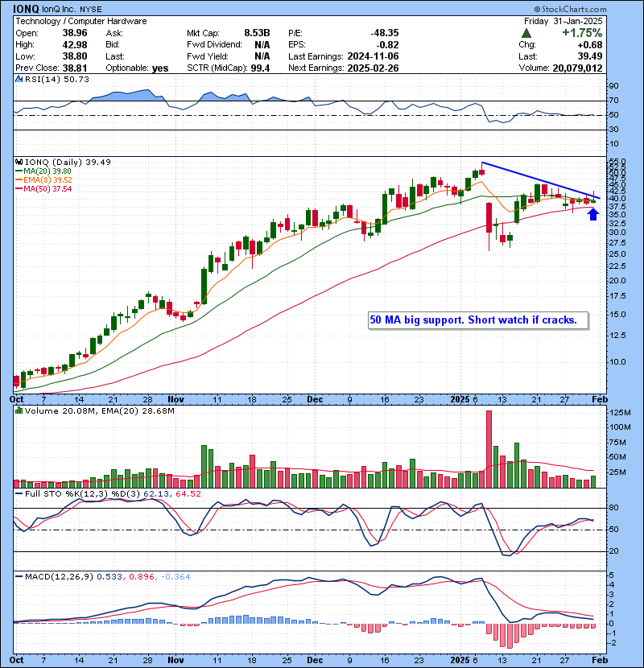This screenshot has width=644, height=668.
Task: Click the Open value 38.96
Action: coord(75,33)
